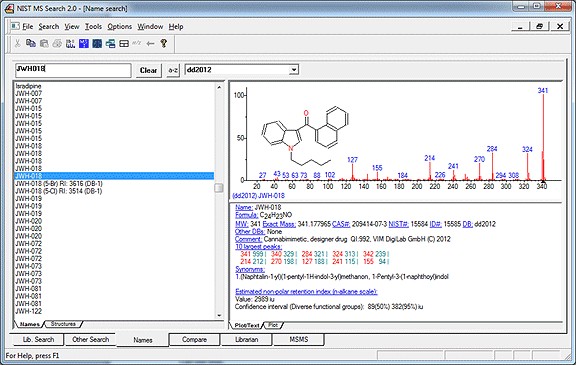Select Names tab under the compound list

[29, 324]
